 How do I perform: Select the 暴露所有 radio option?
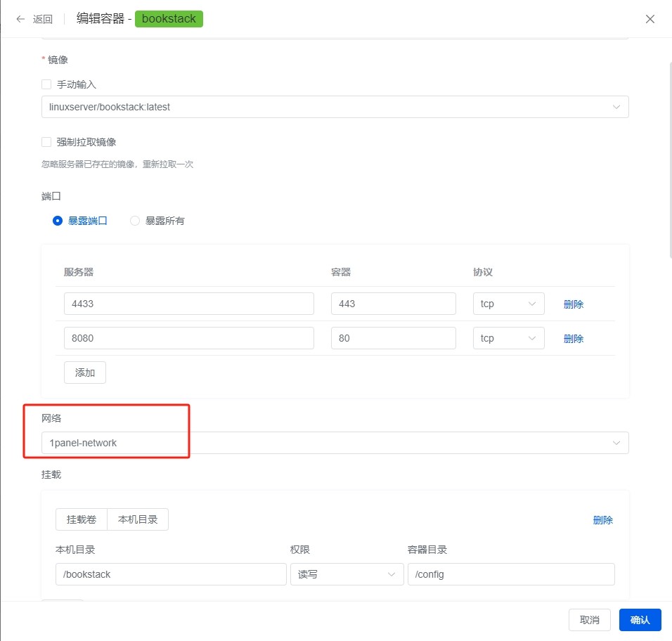[x=134, y=221]
